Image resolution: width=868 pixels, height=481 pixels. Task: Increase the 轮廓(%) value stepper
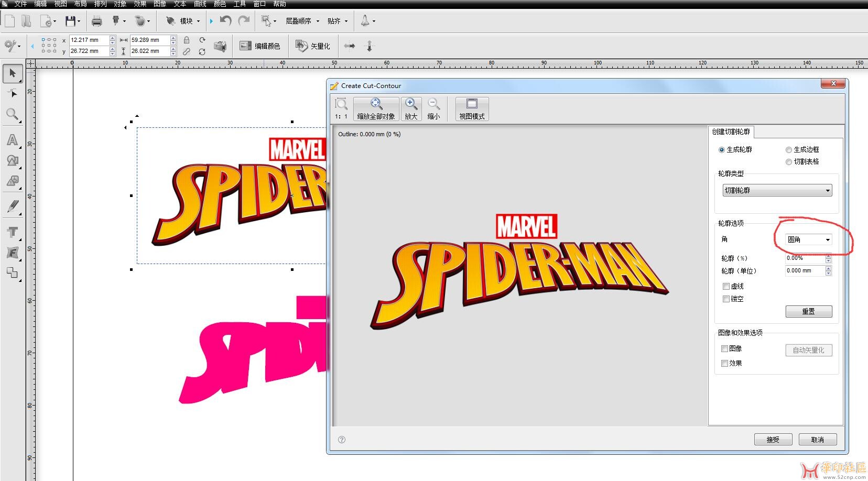829,256
